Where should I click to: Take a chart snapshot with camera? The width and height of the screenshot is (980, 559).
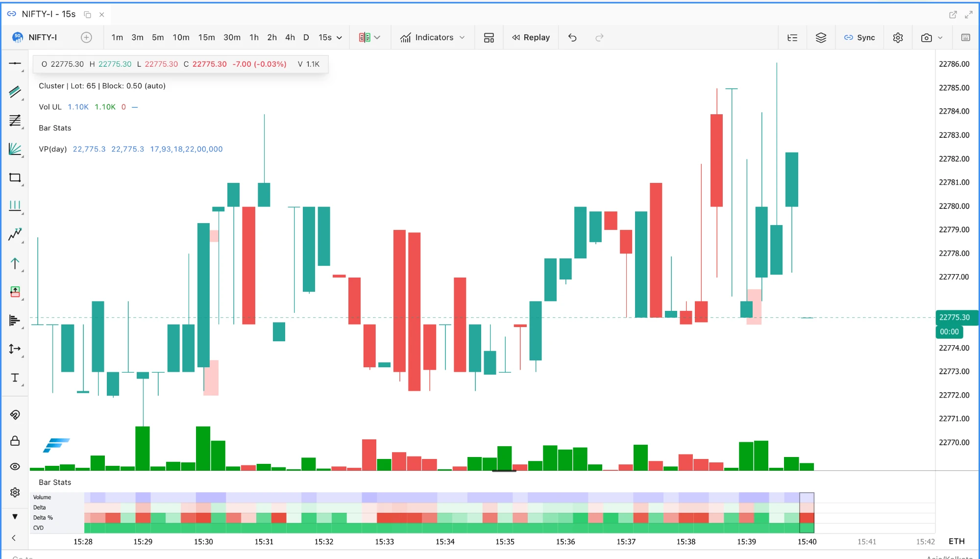(926, 37)
